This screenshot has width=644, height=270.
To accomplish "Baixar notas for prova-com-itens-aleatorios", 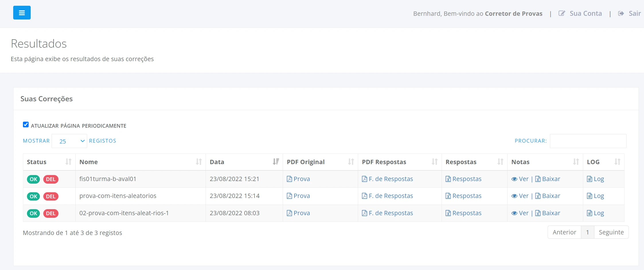I will [x=548, y=196].
